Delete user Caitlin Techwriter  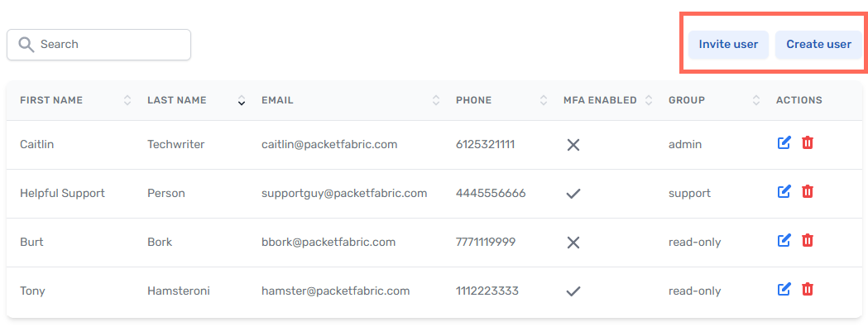click(808, 143)
